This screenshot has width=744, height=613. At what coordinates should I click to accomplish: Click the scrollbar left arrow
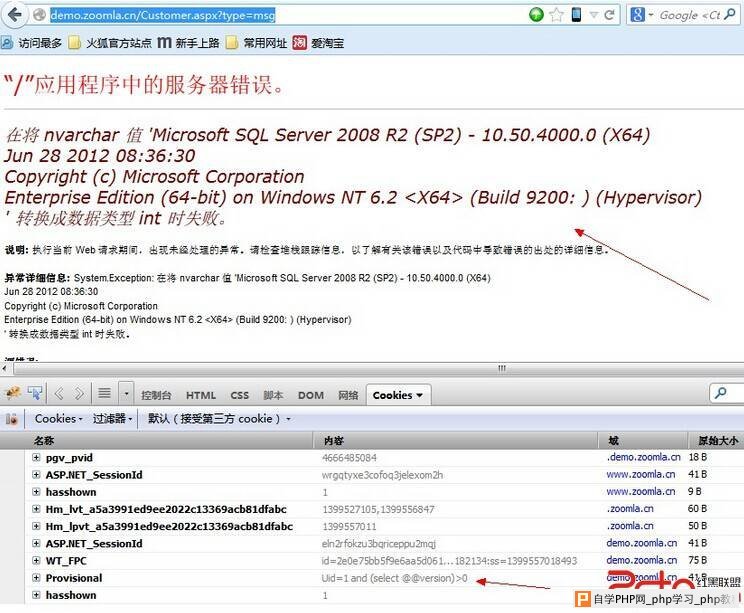(x=4, y=368)
